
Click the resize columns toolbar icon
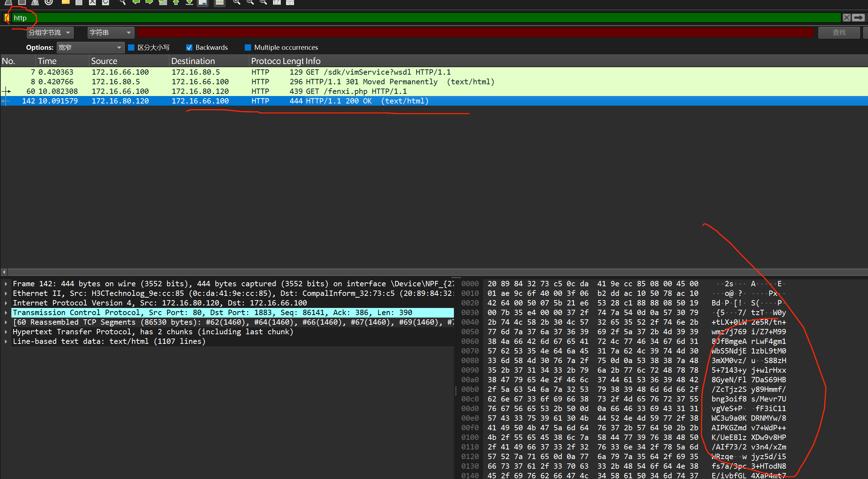click(x=277, y=2)
